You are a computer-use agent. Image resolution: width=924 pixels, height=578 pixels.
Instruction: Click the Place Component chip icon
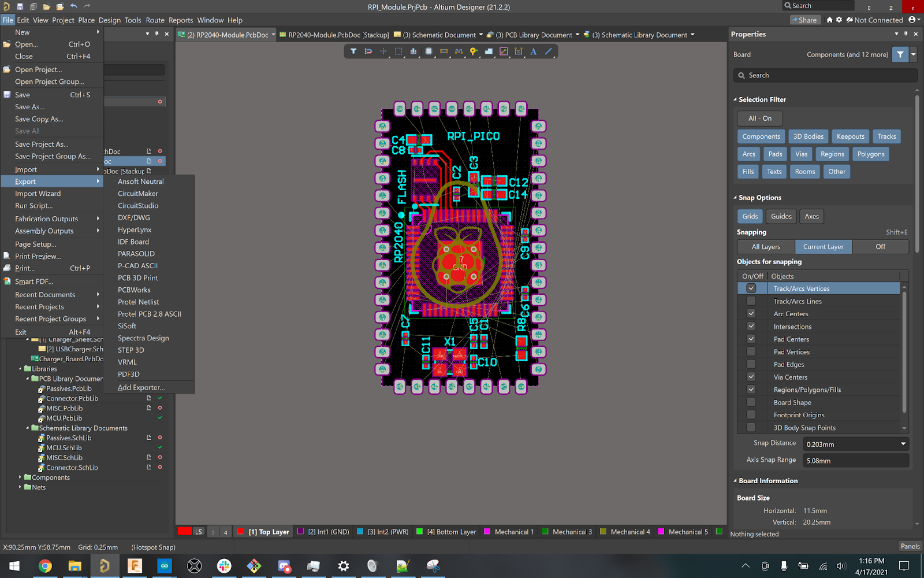(x=429, y=51)
